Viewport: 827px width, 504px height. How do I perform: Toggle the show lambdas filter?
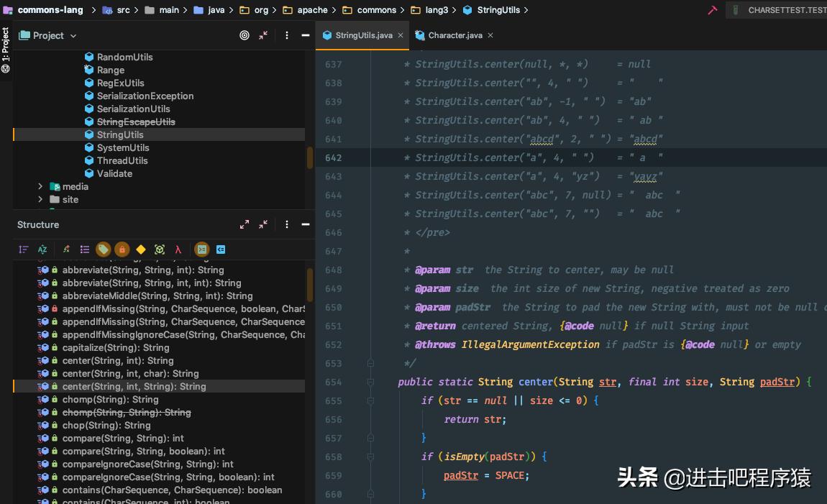click(178, 249)
